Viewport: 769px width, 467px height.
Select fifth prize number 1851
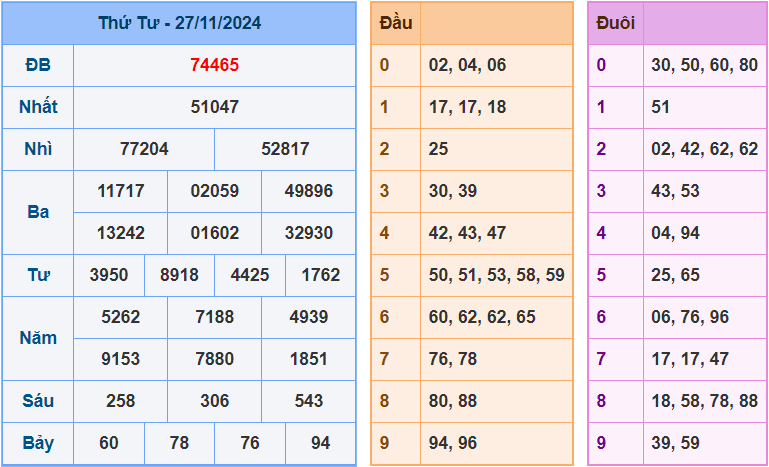308,359
